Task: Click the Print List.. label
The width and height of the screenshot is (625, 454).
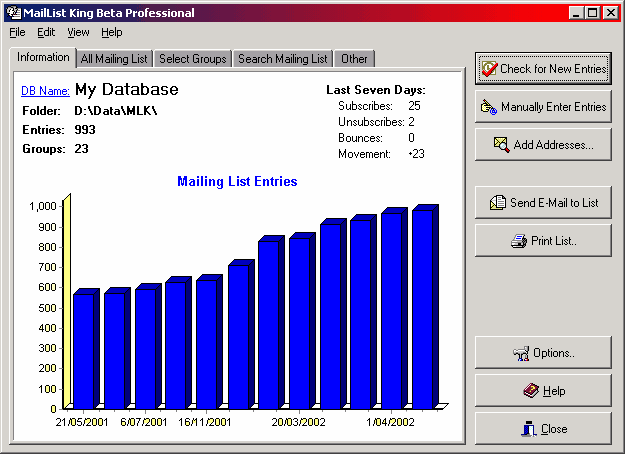Action: pos(554,241)
